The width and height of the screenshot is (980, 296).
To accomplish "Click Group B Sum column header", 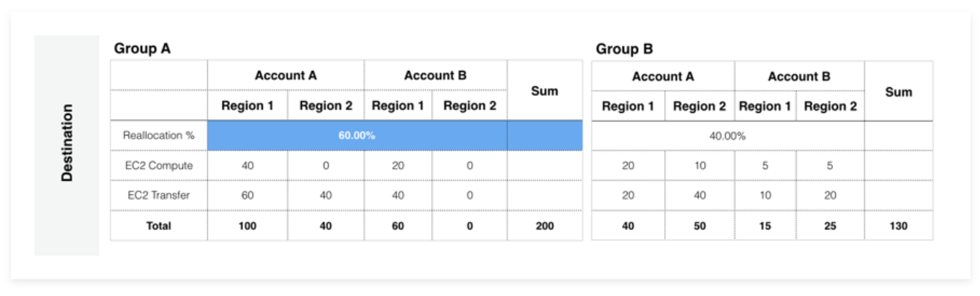I will (x=899, y=91).
